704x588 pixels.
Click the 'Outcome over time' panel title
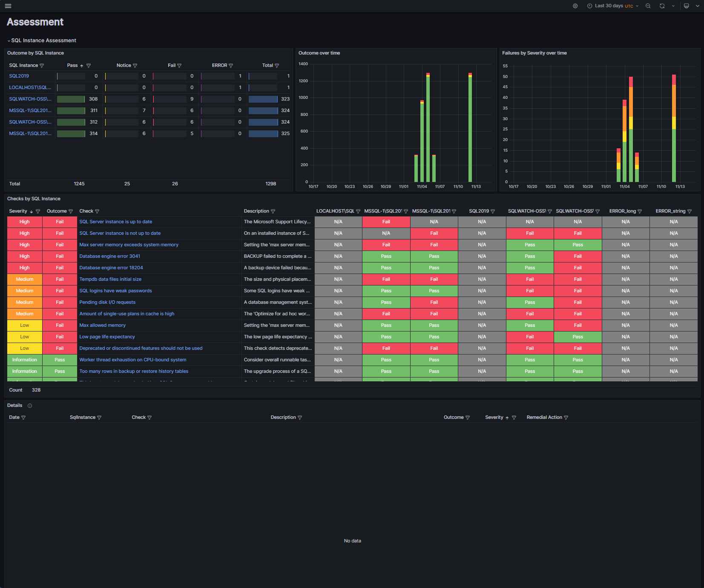[x=319, y=53]
